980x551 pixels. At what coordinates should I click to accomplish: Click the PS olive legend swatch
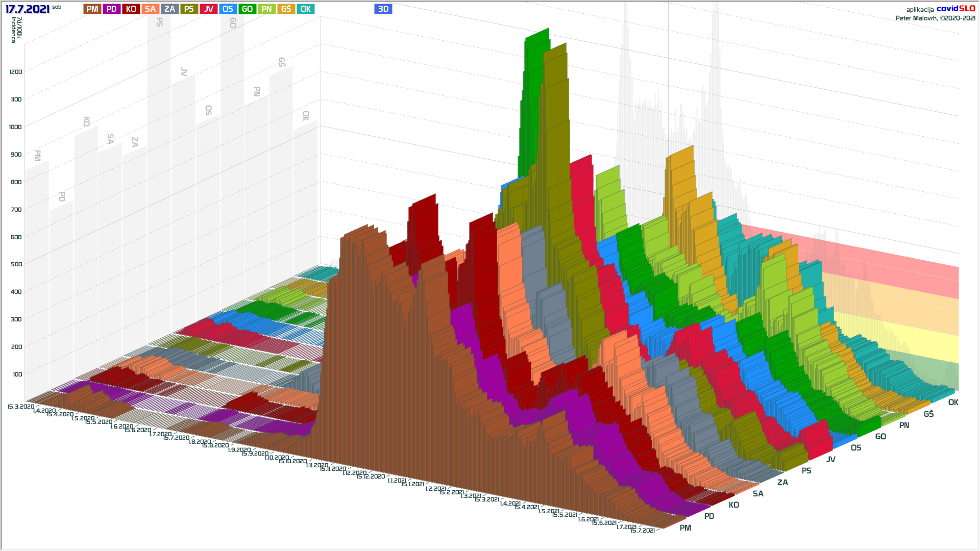pyautogui.click(x=189, y=9)
